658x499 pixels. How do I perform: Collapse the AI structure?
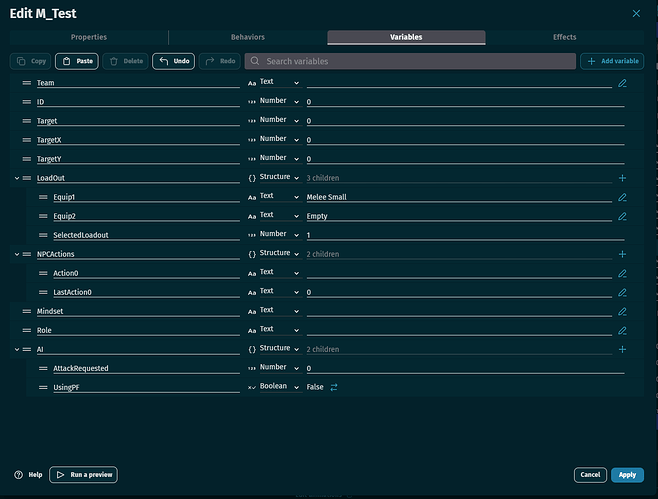pos(17,349)
